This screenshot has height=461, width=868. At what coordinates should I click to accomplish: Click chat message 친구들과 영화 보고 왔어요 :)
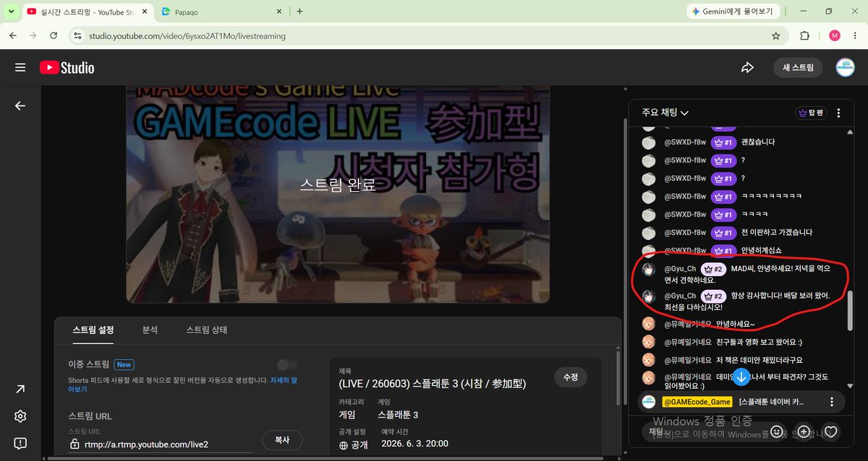pos(759,342)
